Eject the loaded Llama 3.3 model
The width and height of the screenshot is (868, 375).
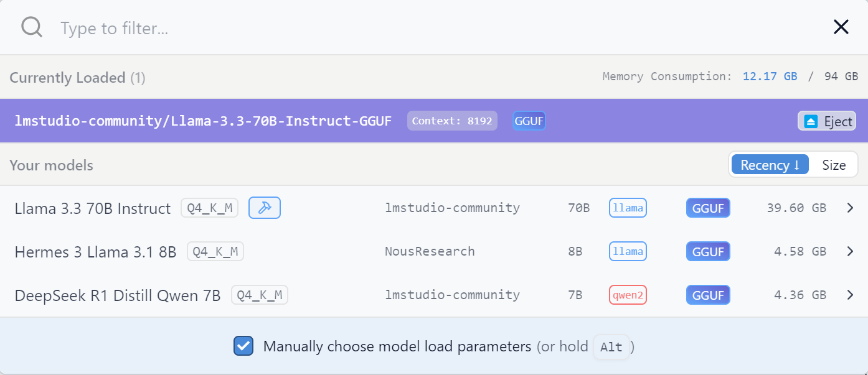[x=827, y=121]
